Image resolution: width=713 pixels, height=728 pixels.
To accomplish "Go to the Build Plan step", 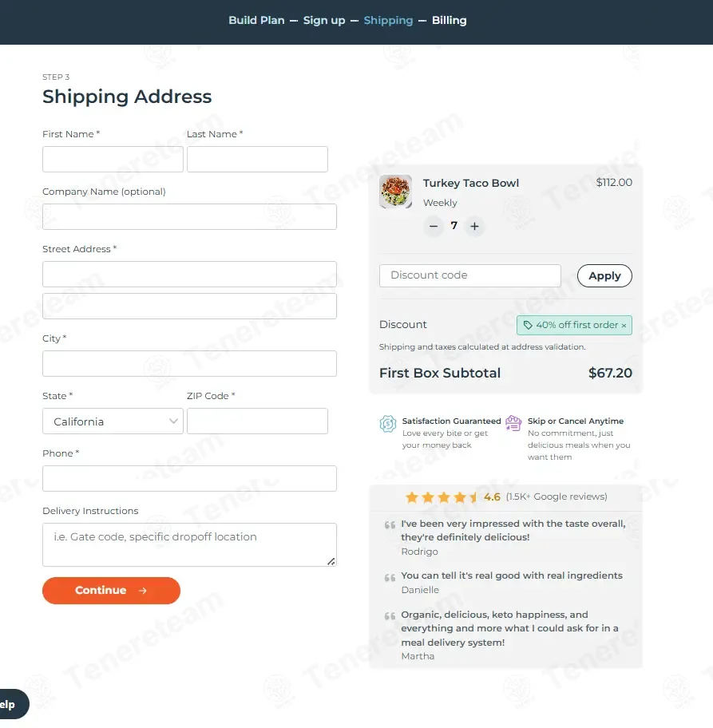I will (256, 21).
